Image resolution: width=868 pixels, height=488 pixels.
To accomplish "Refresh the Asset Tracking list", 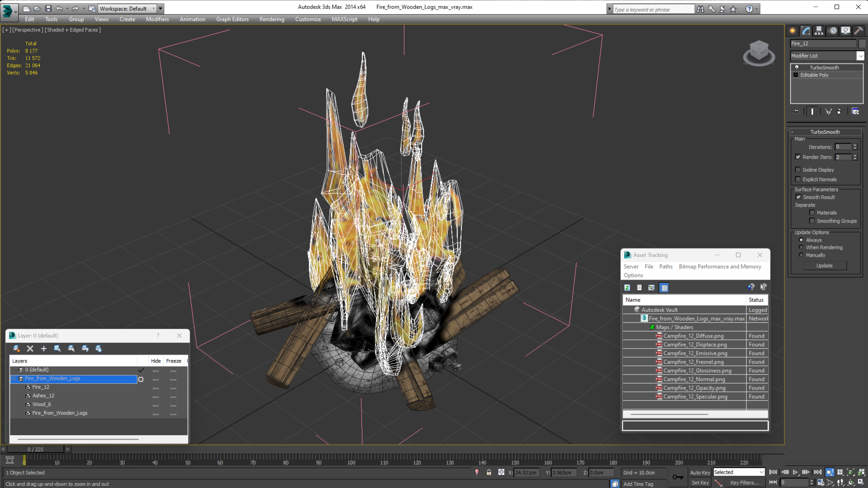I will [627, 288].
